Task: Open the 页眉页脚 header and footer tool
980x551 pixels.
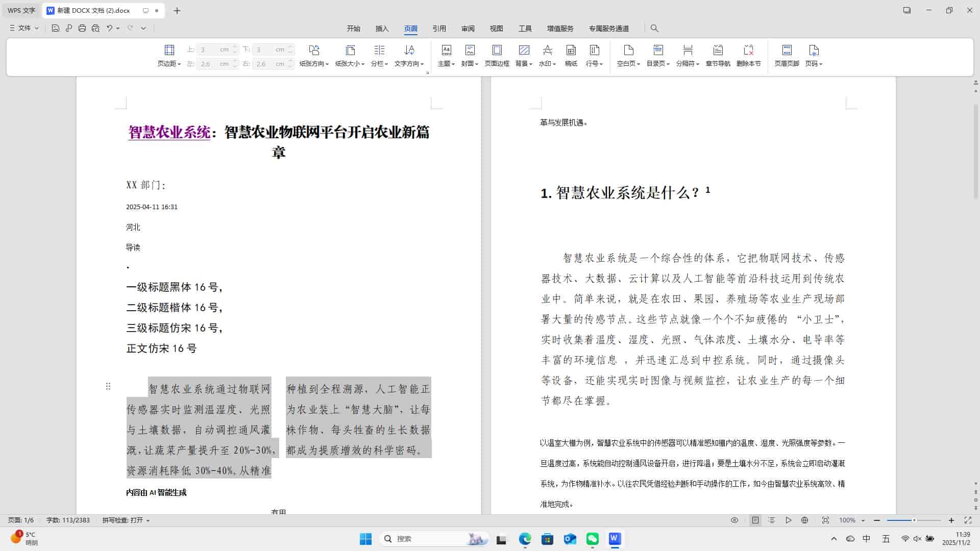Action: pos(787,56)
